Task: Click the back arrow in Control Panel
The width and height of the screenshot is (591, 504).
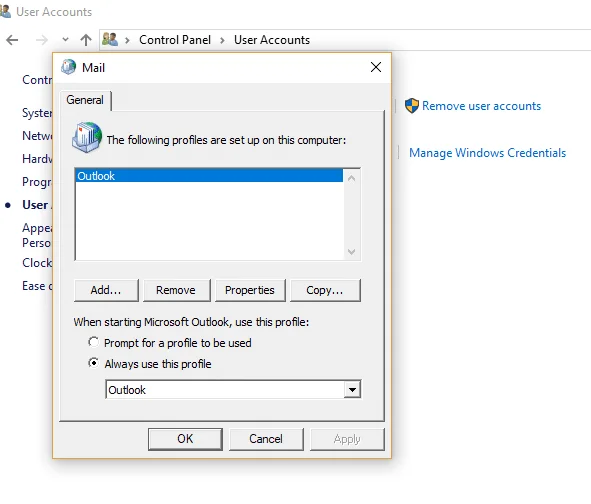Action: [x=12, y=40]
